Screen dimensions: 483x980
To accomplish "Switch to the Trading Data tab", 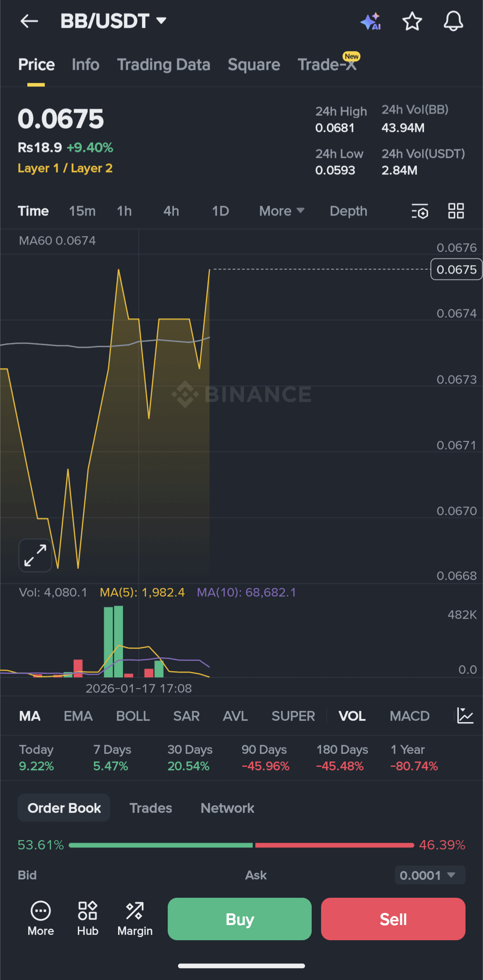I will tap(163, 65).
